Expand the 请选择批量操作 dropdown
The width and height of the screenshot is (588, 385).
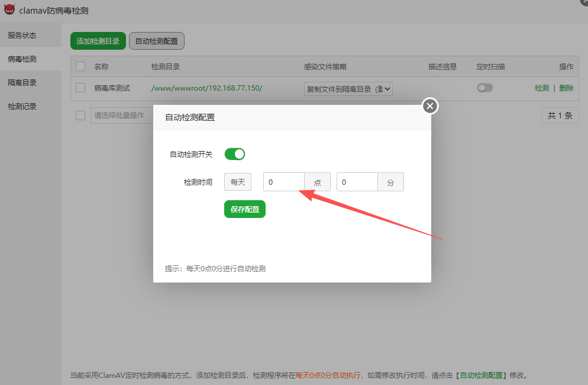[x=121, y=115]
